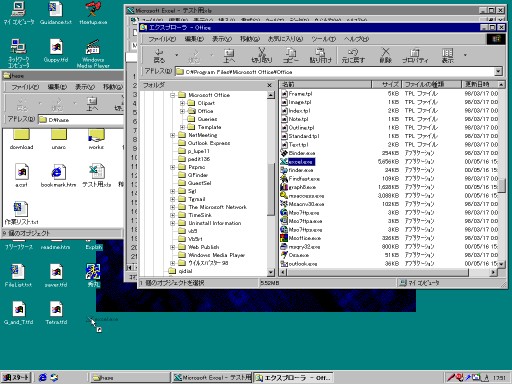Click the Delete (削除) X icon
The width and height of the screenshot is (512, 384).
[x=385, y=56]
